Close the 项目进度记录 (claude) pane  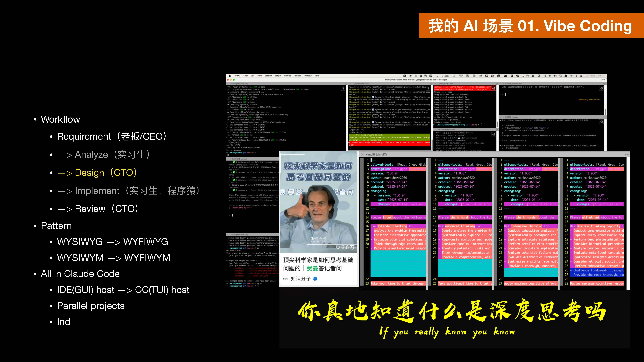501,84
